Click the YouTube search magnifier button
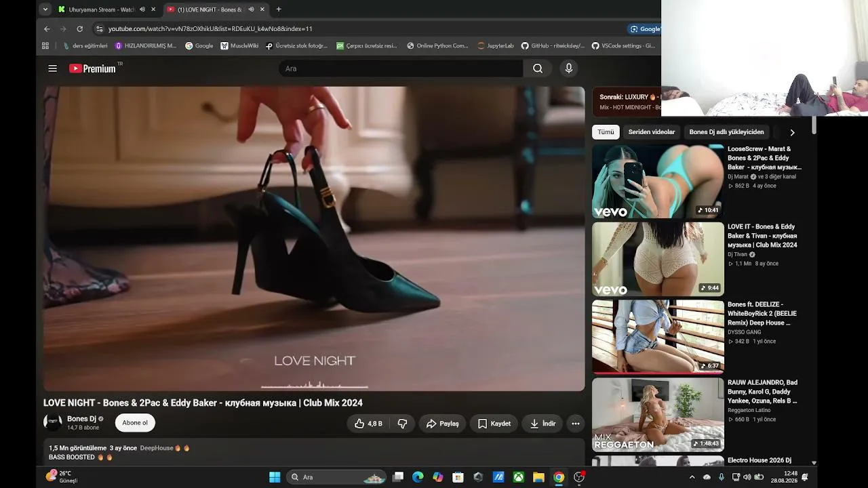Viewport: 868px width, 488px height. coord(538,68)
